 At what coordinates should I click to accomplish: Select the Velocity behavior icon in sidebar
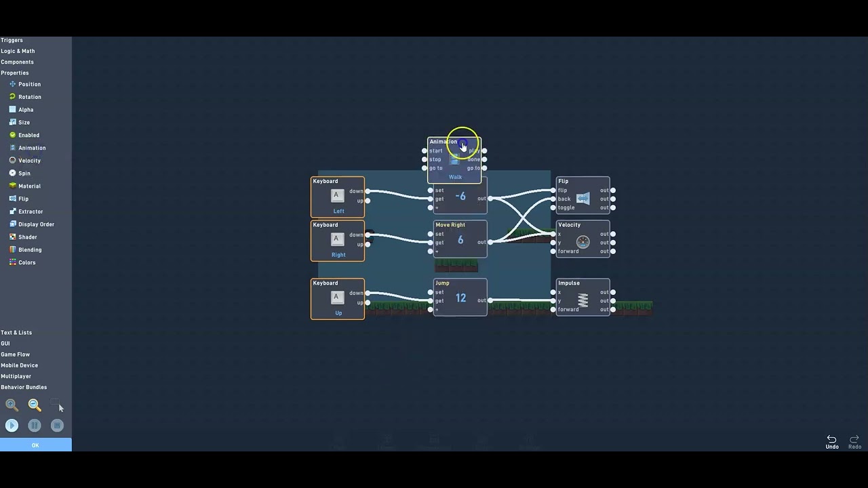pos(12,161)
